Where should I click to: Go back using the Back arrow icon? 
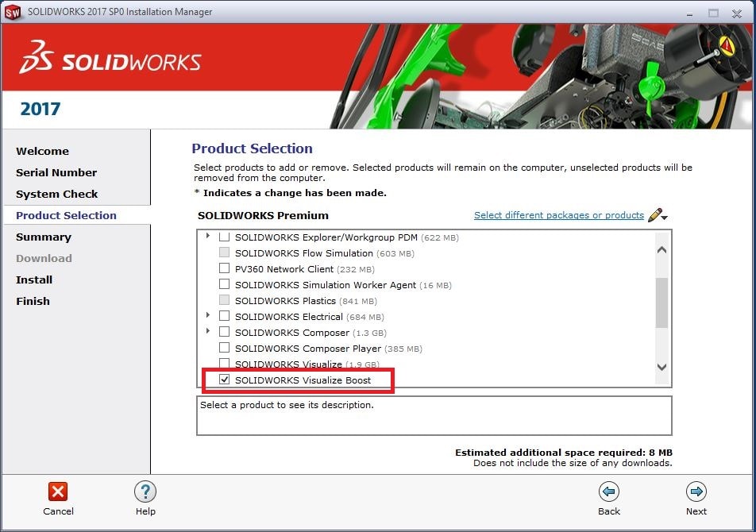coord(609,492)
